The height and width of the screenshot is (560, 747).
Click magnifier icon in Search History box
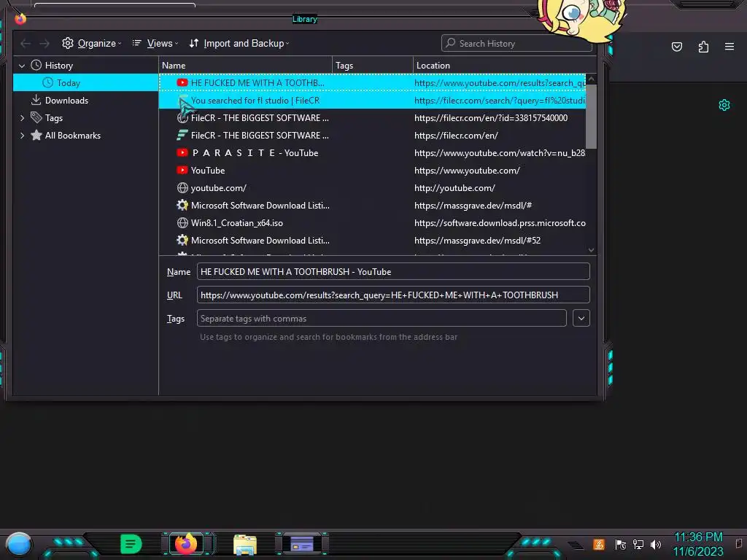pyautogui.click(x=450, y=43)
